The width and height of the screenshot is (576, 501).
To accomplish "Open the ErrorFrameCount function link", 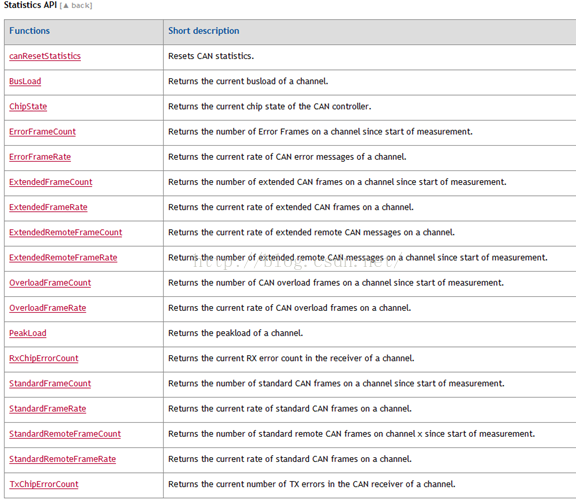I will pyautogui.click(x=42, y=131).
